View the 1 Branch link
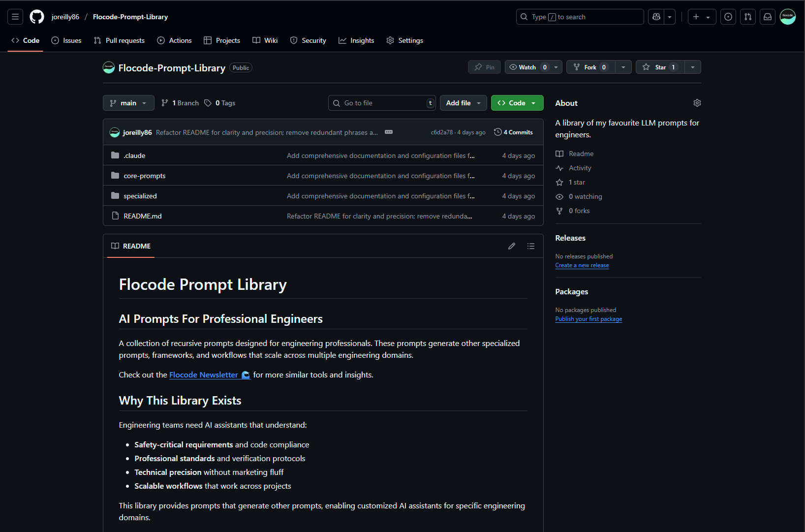Screen dimensions: 805x532 (180, 103)
